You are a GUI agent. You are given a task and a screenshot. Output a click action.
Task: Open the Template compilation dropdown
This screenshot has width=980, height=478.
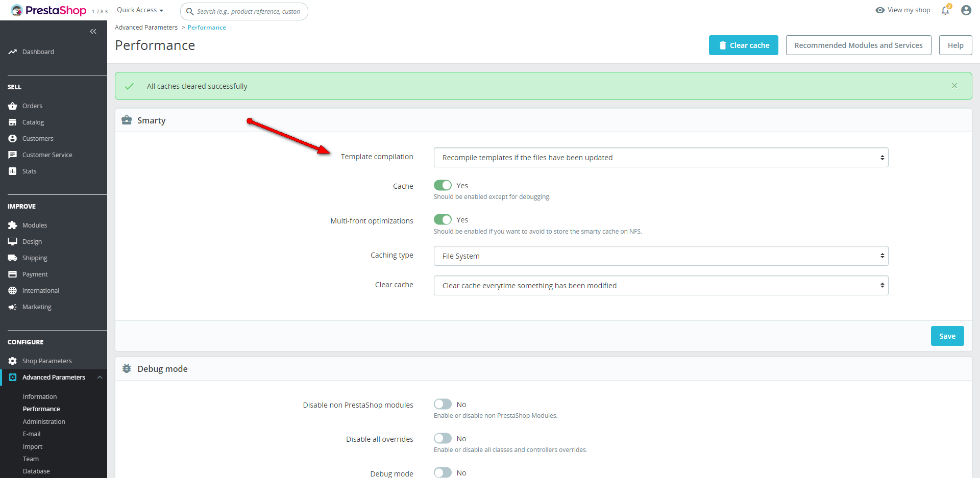[661, 158]
